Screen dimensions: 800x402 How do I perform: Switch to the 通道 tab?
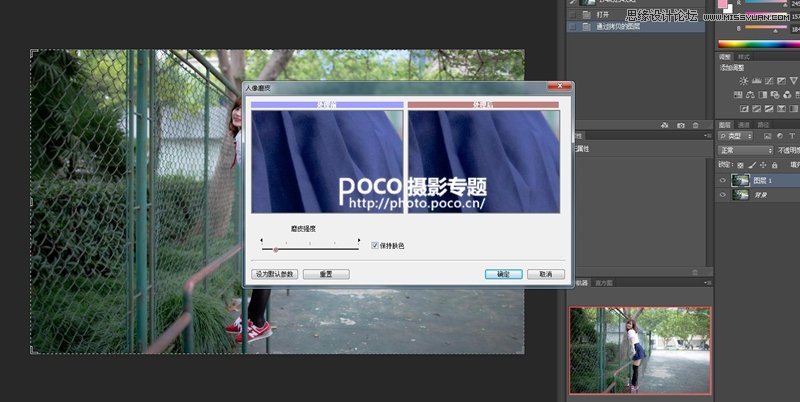click(x=744, y=124)
